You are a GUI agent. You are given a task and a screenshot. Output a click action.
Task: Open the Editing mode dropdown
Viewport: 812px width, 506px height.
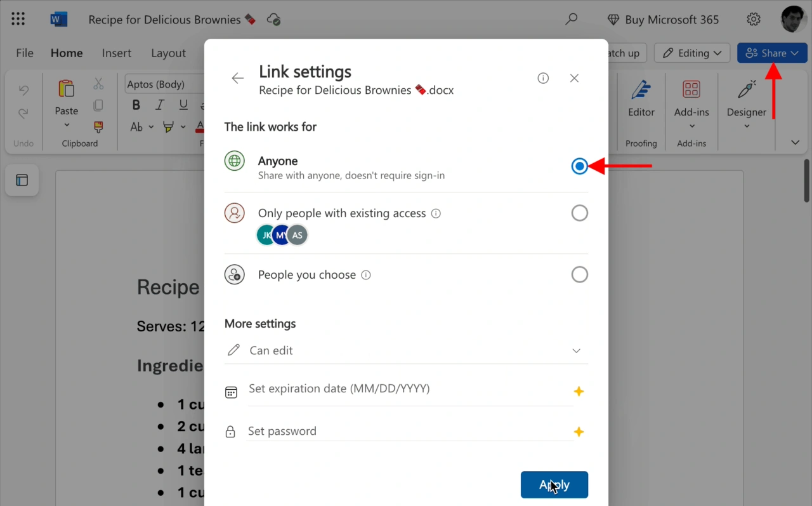coord(692,53)
